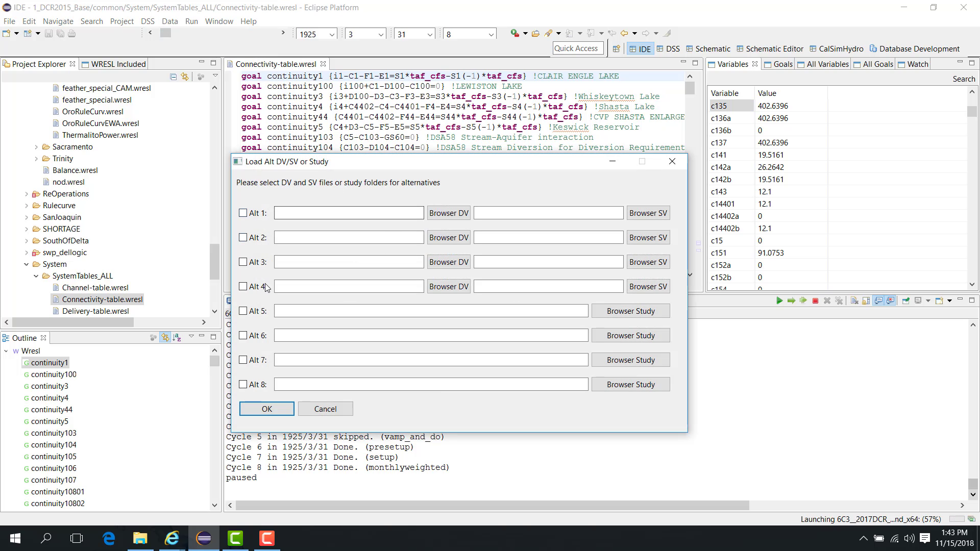The image size is (980, 551).
Task: Switch to the CalSimHydro perspective
Action: [x=837, y=49]
